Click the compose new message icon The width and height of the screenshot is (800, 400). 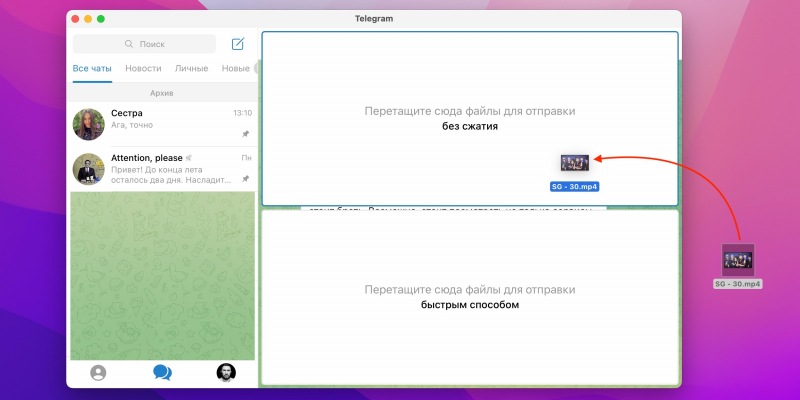238,44
